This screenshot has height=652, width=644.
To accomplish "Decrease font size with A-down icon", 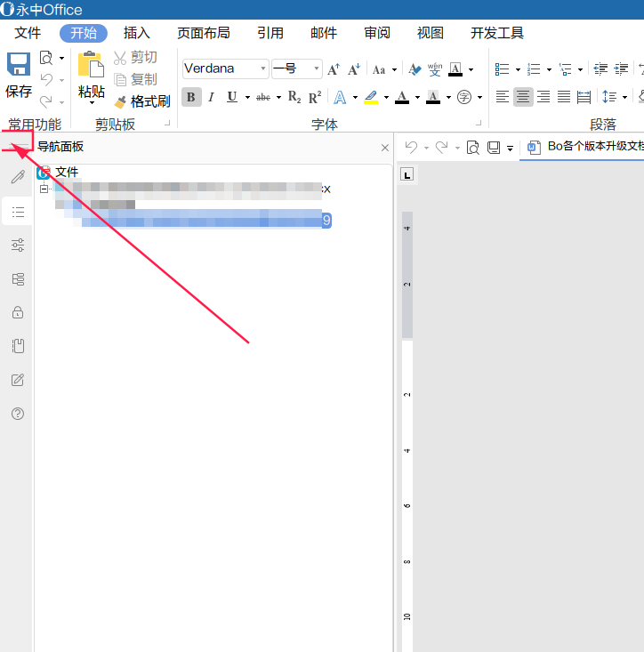I will tap(354, 69).
